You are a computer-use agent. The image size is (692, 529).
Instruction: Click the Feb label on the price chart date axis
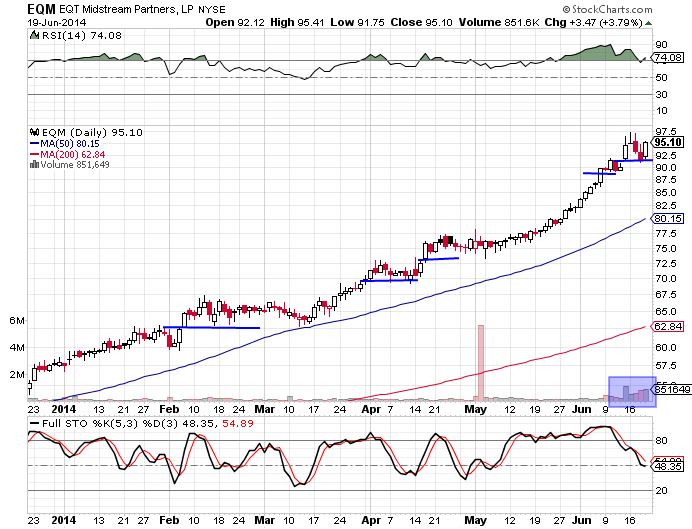click(169, 409)
